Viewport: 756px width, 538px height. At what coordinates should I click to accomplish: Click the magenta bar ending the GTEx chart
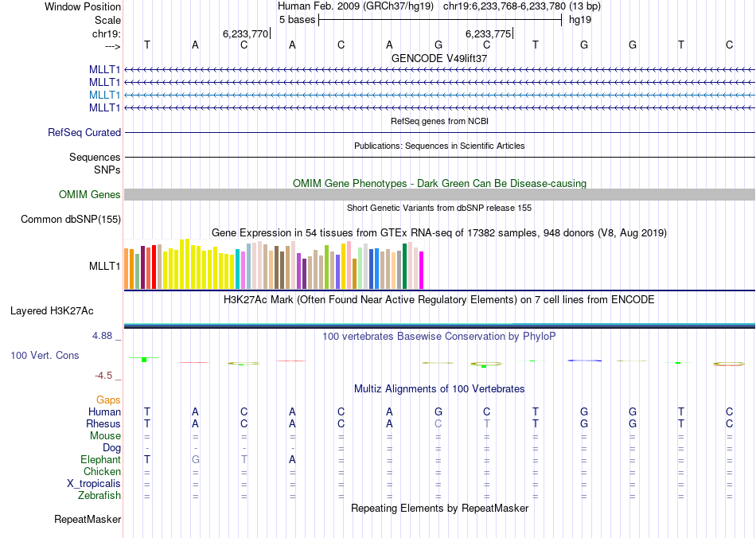(422, 271)
